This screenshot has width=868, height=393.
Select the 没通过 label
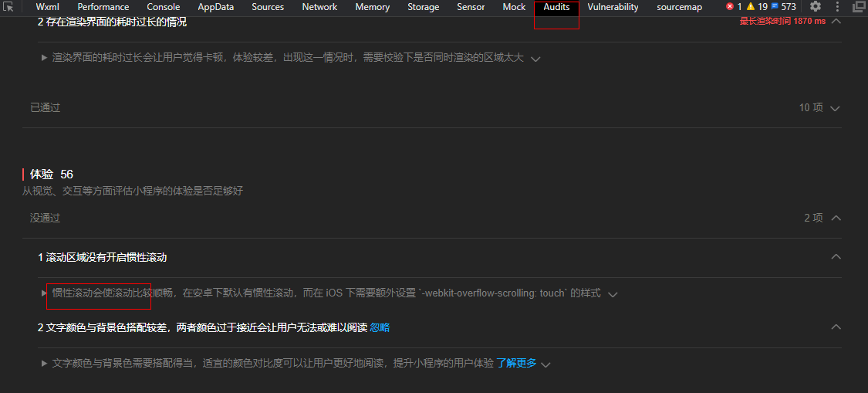coord(45,218)
